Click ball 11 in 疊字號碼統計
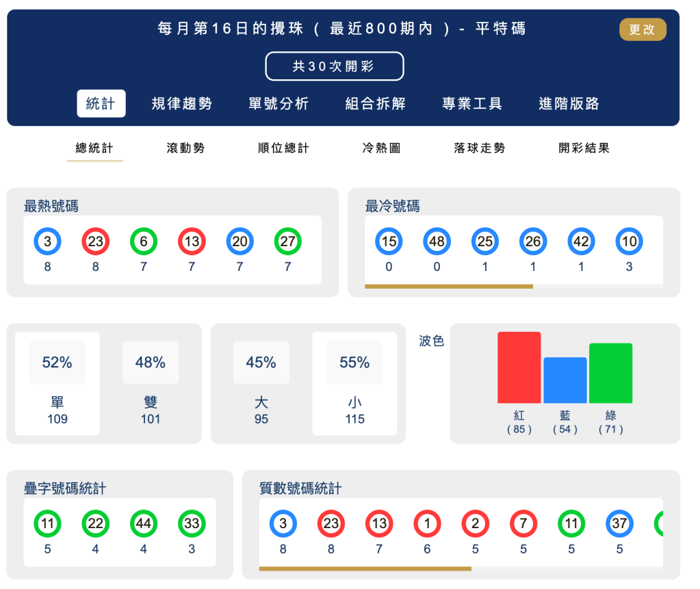Viewport: 700px width, 589px height. [47, 523]
